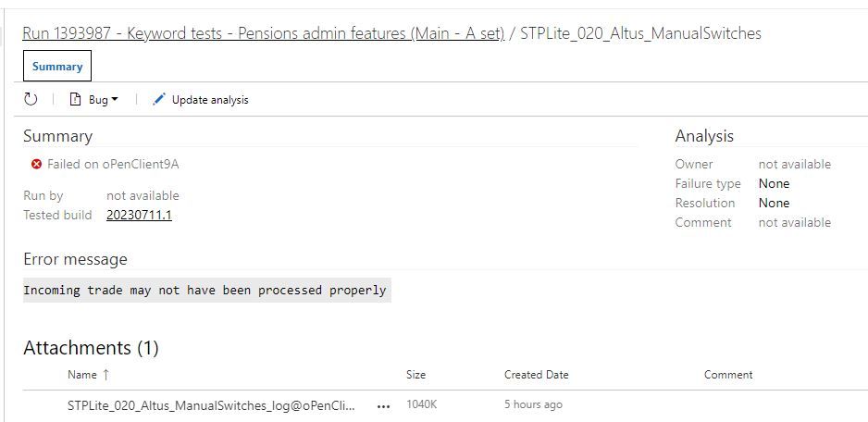Click the Name column header text
The image size is (868, 422).
(81, 375)
